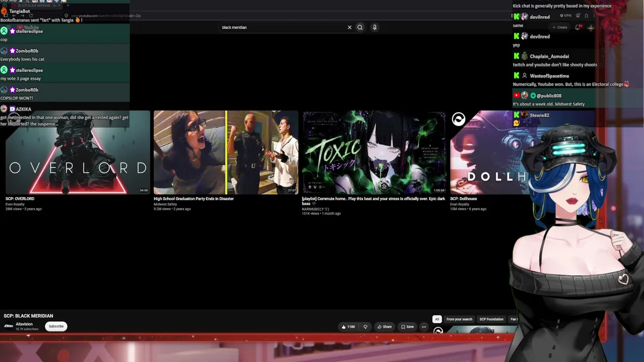Open the Midwest Safety channel link
Image resolution: width=644 pixels, height=362 pixels.
click(165, 204)
